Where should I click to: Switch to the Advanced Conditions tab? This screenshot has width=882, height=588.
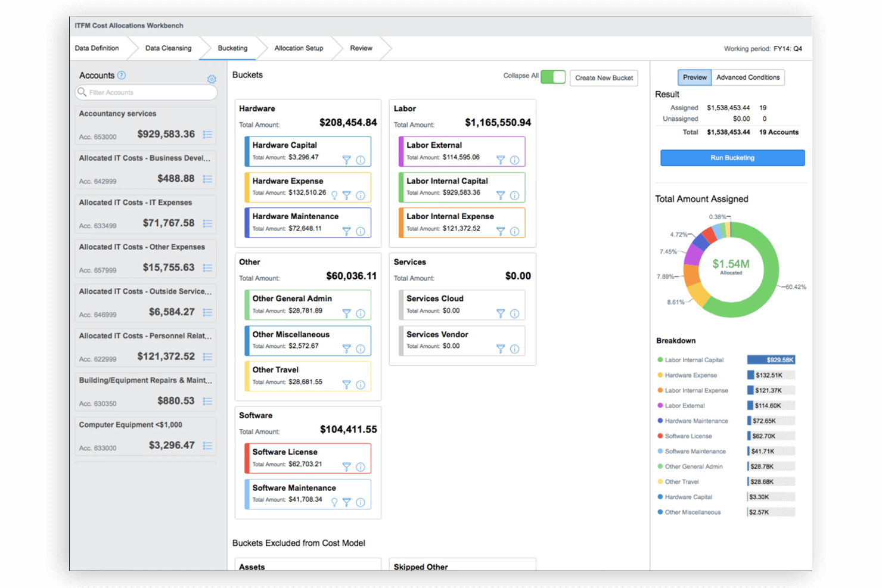[748, 77]
